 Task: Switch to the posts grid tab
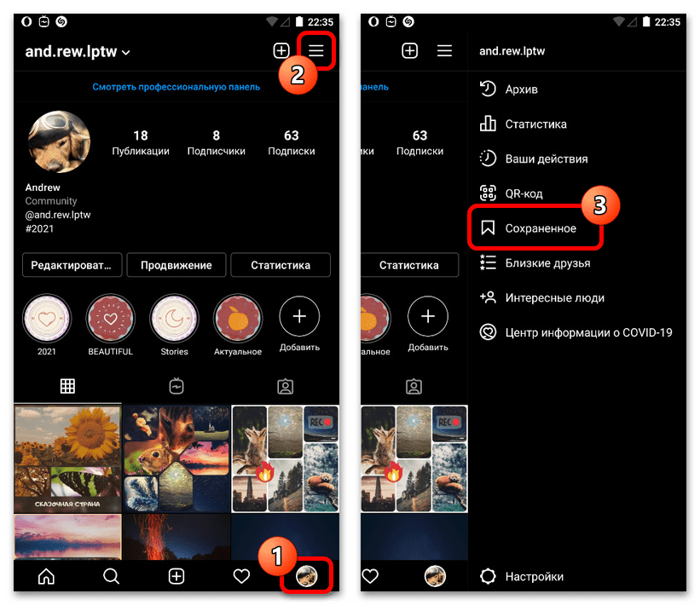[67, 386]
